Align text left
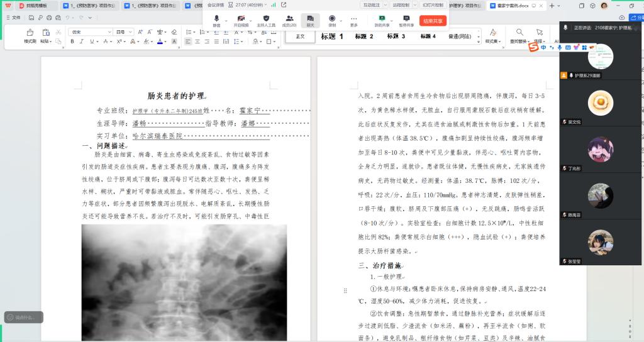Screen dimensions: 644x342 187,41
